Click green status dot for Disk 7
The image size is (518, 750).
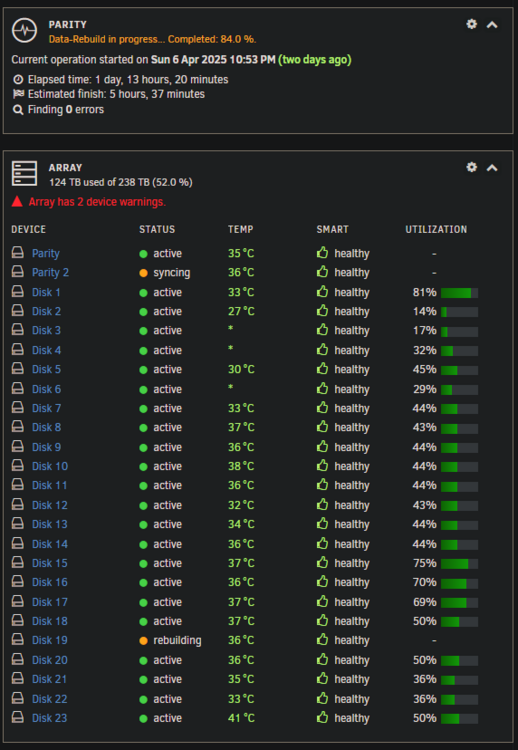point(143,409)
